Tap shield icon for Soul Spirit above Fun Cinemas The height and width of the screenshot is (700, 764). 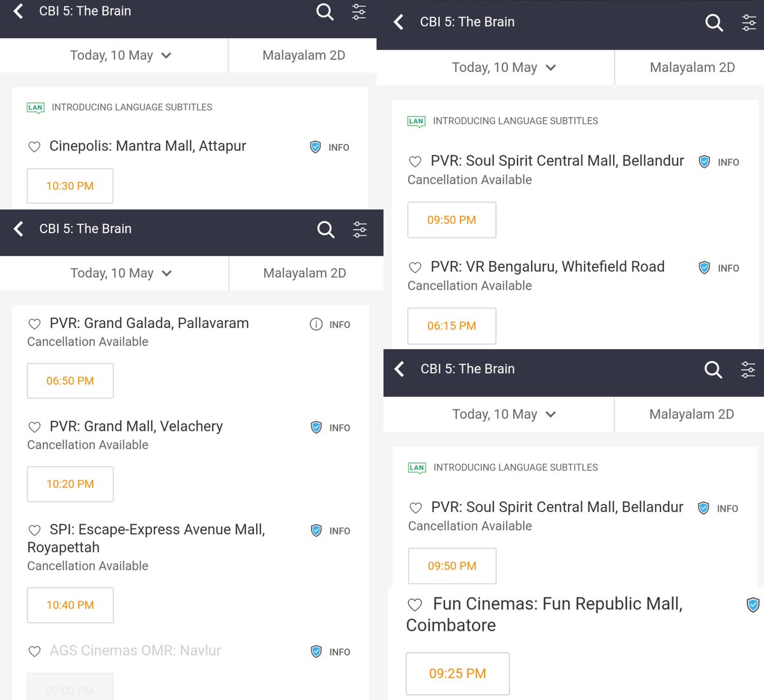click(x=704, y=508)
